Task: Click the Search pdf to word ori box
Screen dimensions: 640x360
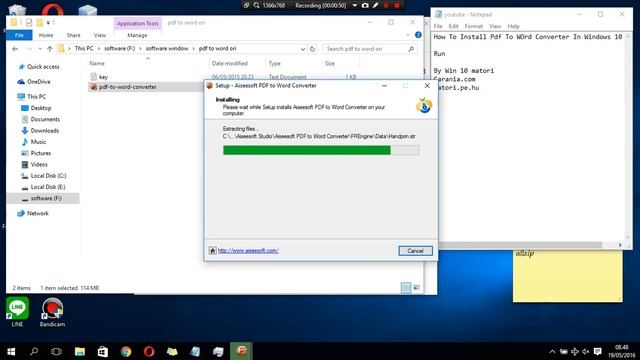Action: 370,49
